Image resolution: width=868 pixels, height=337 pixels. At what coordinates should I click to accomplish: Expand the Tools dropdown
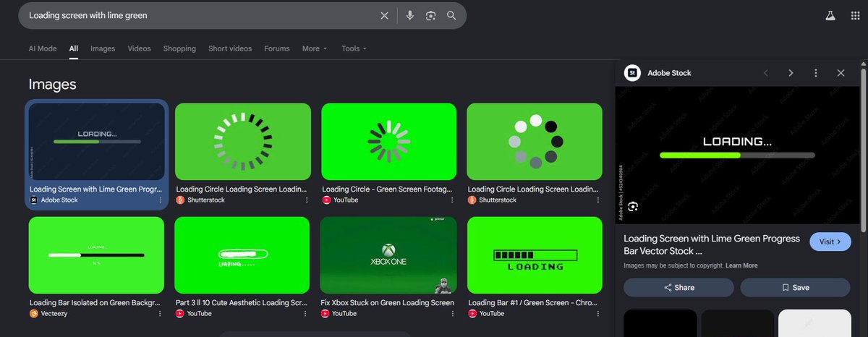coord(354,48)
